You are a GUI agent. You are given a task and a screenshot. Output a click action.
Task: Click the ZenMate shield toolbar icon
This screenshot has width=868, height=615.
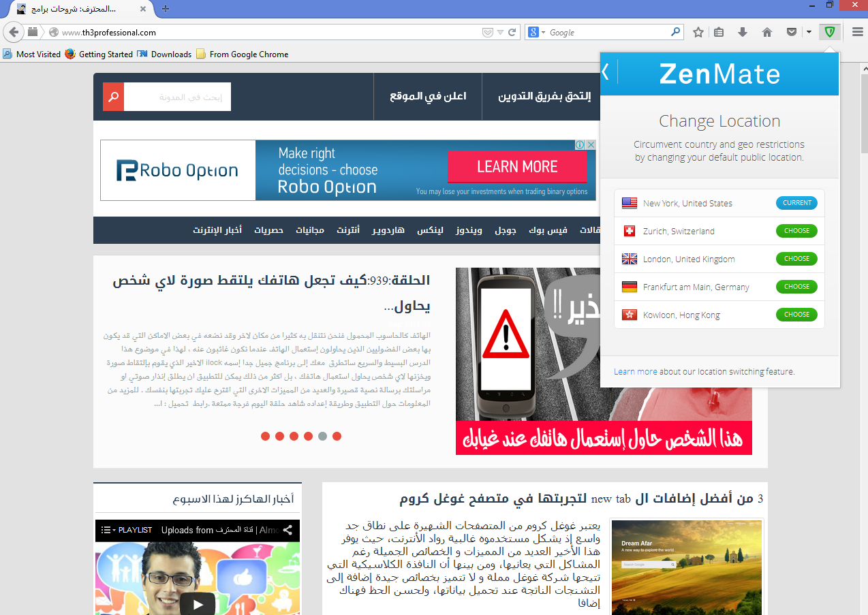pyautogui.click(x=829, y=32)
